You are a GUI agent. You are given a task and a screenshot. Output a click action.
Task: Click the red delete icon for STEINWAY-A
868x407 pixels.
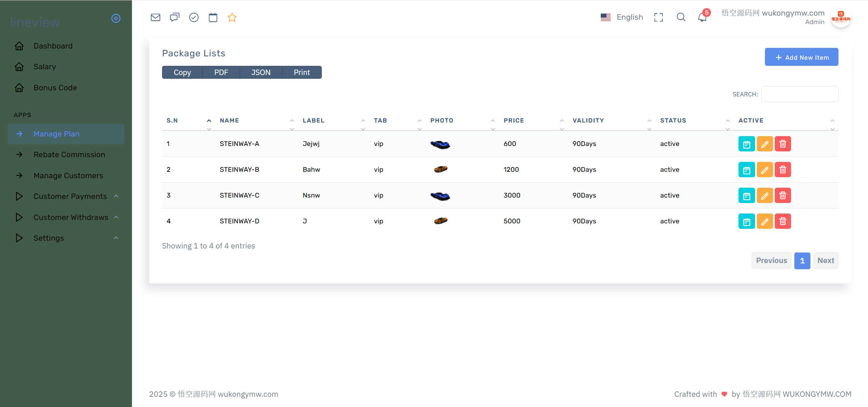783,144
